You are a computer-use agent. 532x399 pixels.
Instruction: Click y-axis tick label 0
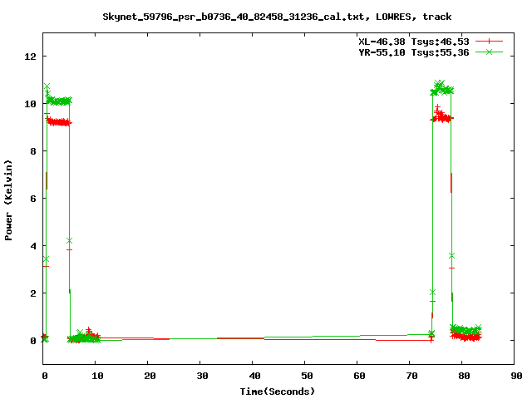pyautogui.click(x=33, y=341)
